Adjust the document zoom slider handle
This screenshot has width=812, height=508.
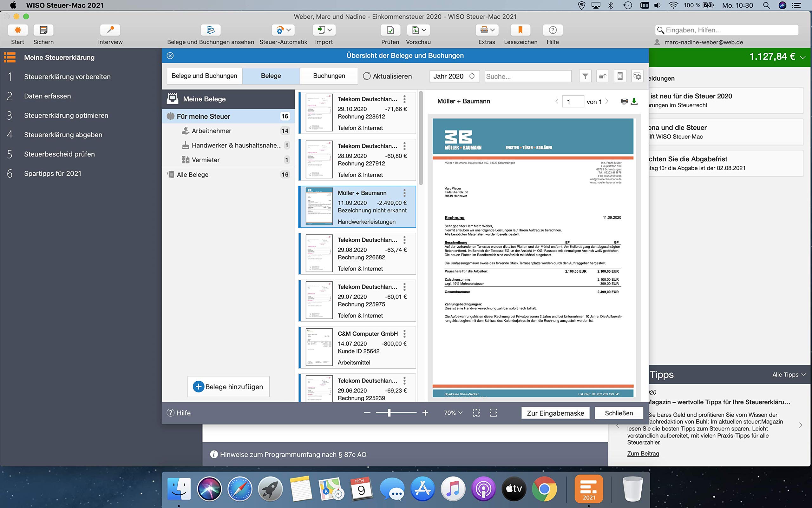coord(389,413)
